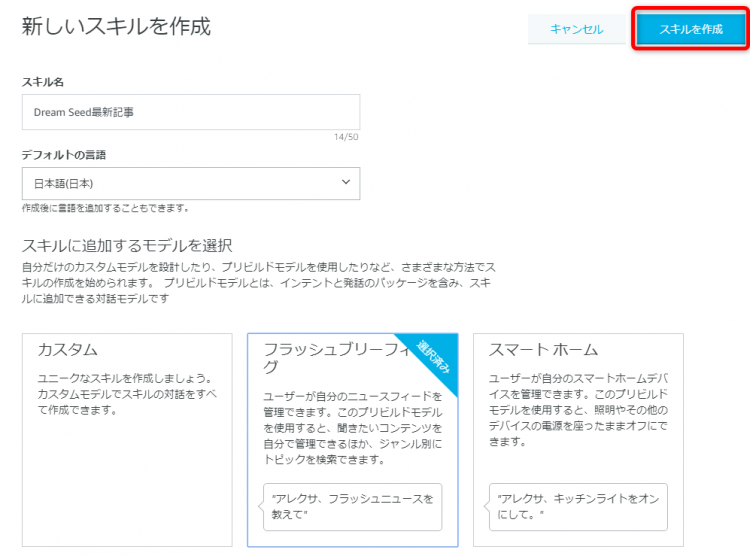
Task: Click the フラッシュニュースを教えて example phrase
Action: 353,506
